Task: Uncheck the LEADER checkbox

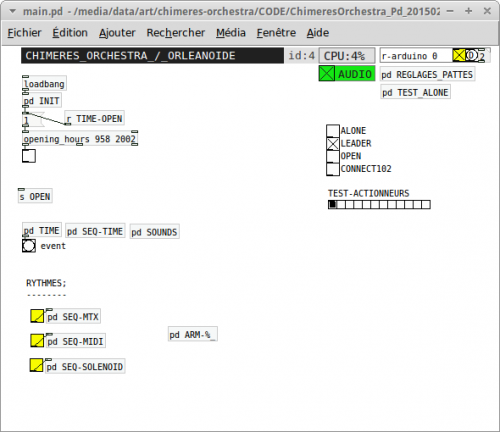Action: point(333,144)
